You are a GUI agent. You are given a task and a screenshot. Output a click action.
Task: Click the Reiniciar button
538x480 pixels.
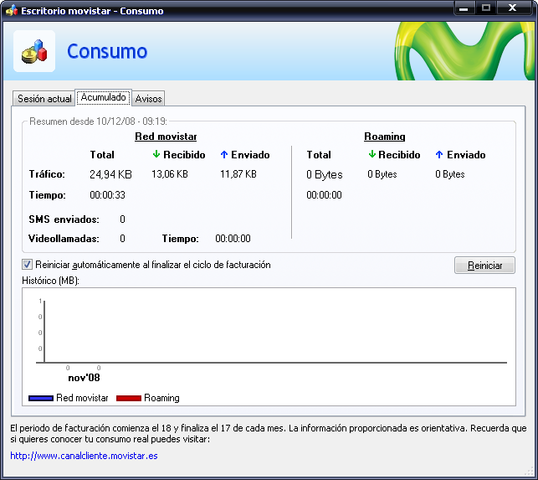click(x=484, y=265)
